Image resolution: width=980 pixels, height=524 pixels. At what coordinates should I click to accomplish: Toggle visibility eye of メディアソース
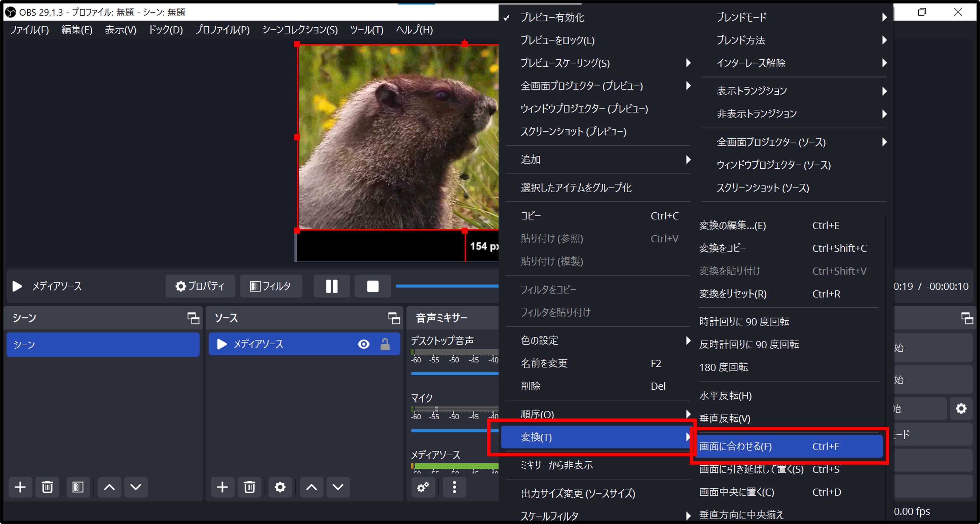364,344
